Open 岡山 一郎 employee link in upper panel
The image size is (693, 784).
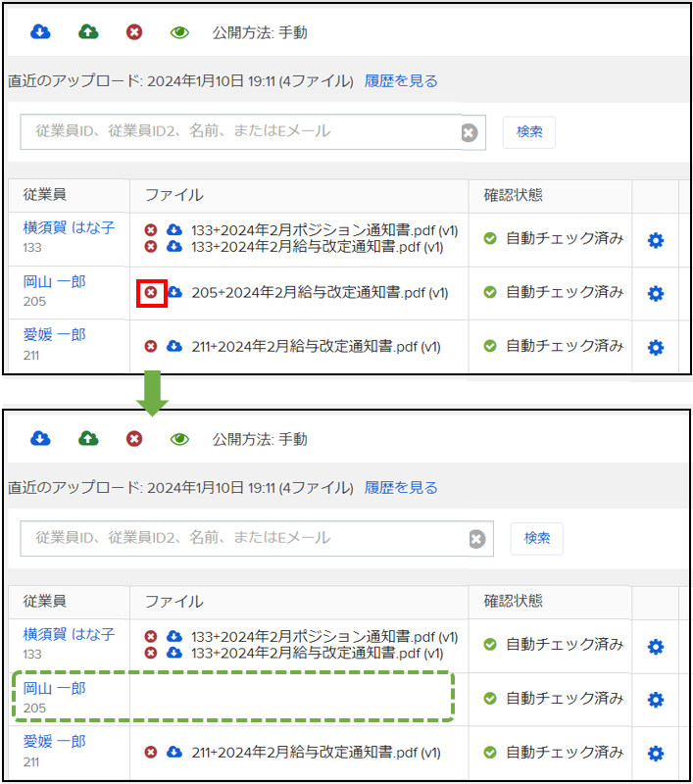(55, 282)
